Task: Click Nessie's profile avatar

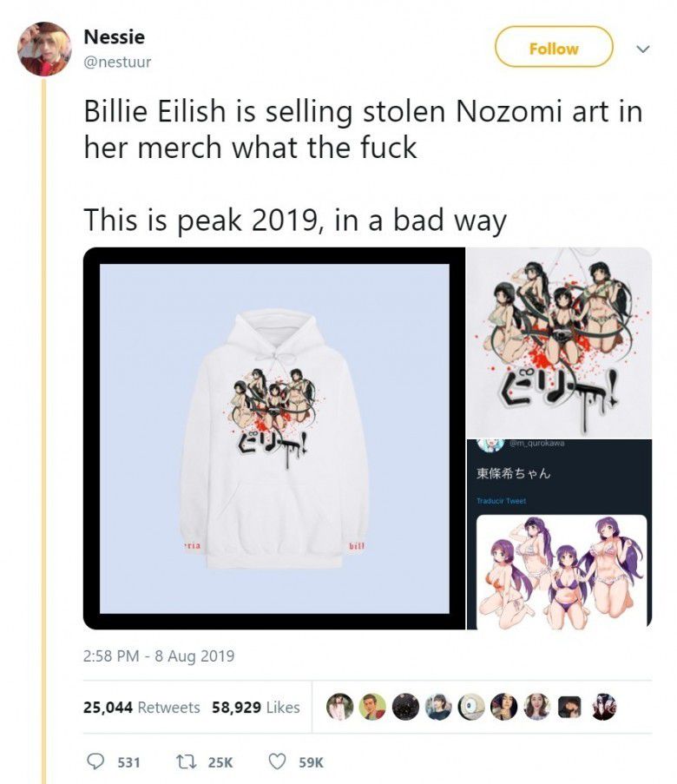Action: 44,49
